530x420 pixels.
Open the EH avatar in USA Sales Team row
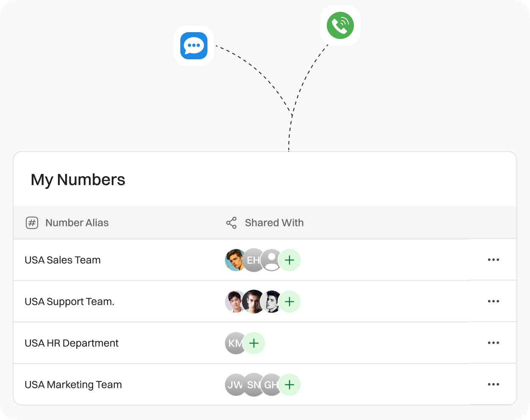pos(253,260)
